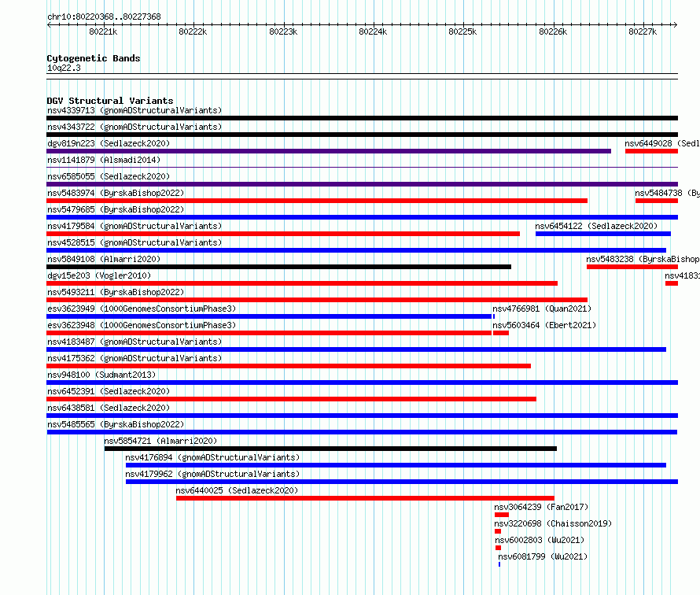Click the Cytogenetic Bands track title
700x595 pixels.
coord(94,58)
